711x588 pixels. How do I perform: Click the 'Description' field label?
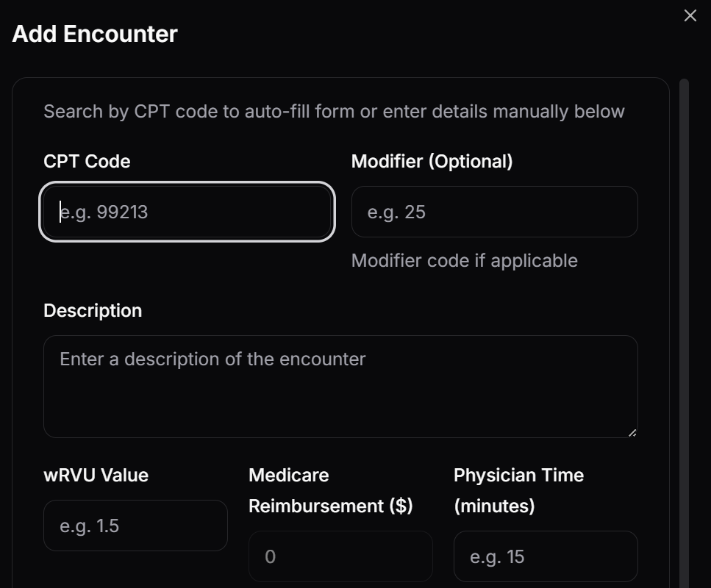pyautogui.click(x=93, y=311)
